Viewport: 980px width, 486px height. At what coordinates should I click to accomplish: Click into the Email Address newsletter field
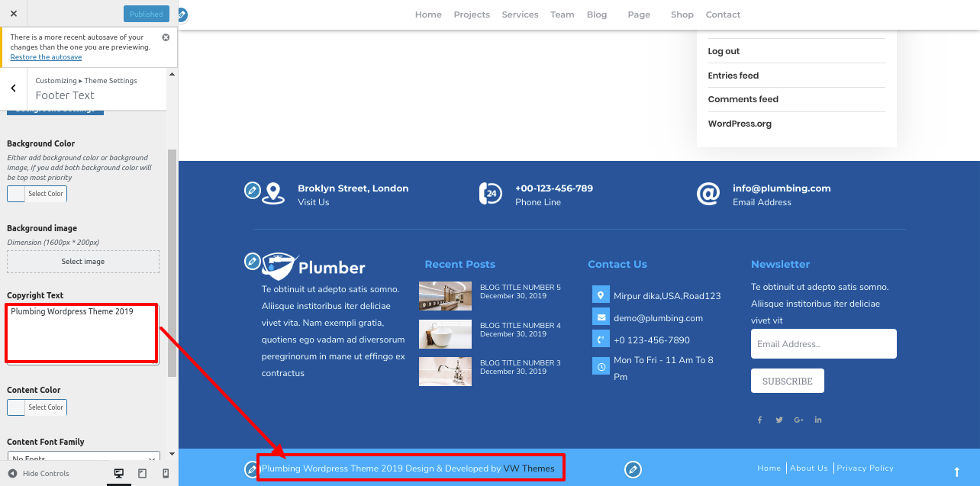coord(824,344)
